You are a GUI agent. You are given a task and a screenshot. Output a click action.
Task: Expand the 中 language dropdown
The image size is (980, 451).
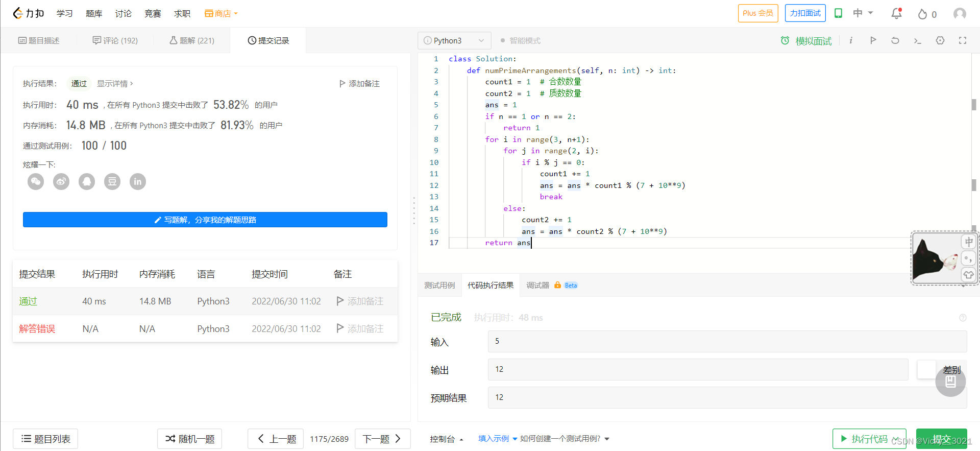[x=863, y=13]
